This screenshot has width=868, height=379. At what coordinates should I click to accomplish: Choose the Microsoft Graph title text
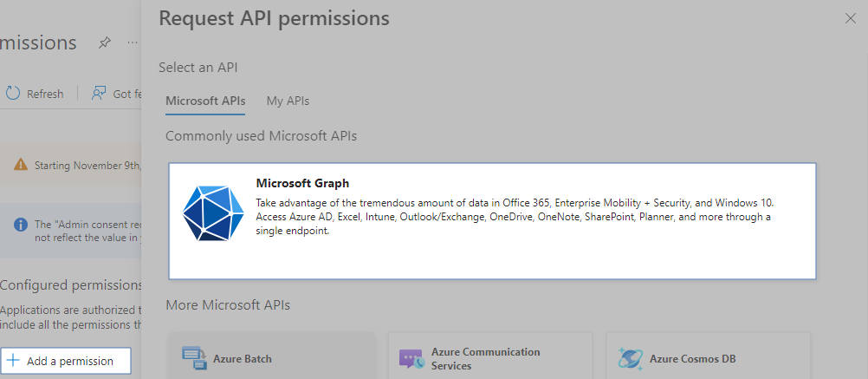pos(302,183)
